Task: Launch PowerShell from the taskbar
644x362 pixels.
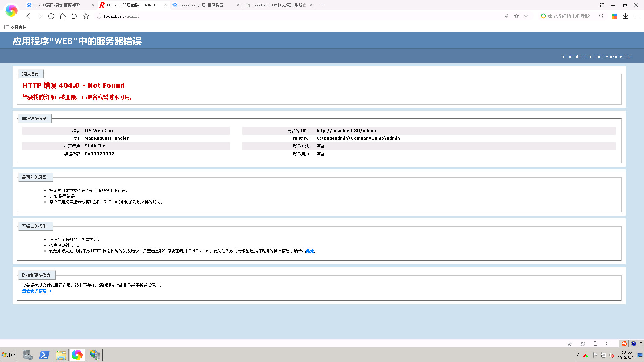Action: (44, 355)
